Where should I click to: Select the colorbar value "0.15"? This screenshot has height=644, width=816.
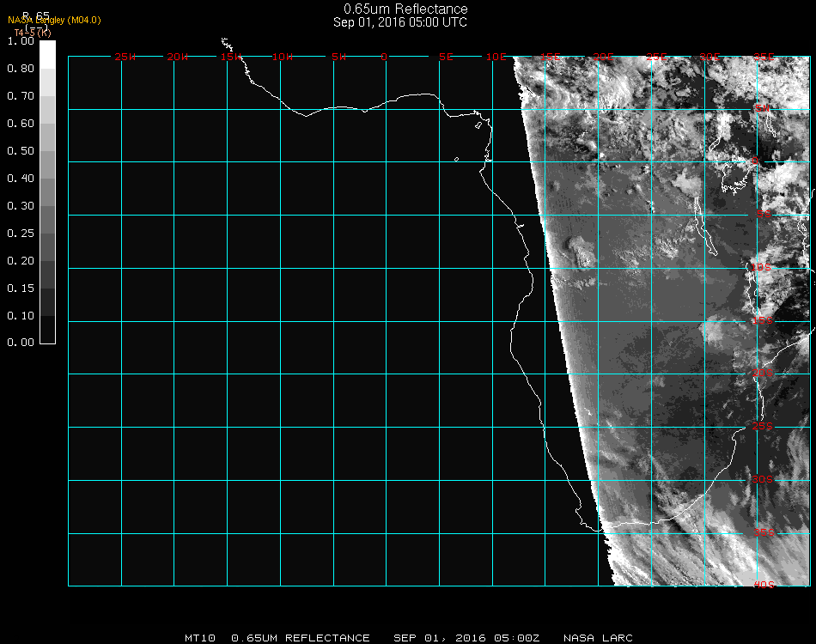tap(21, 289)
